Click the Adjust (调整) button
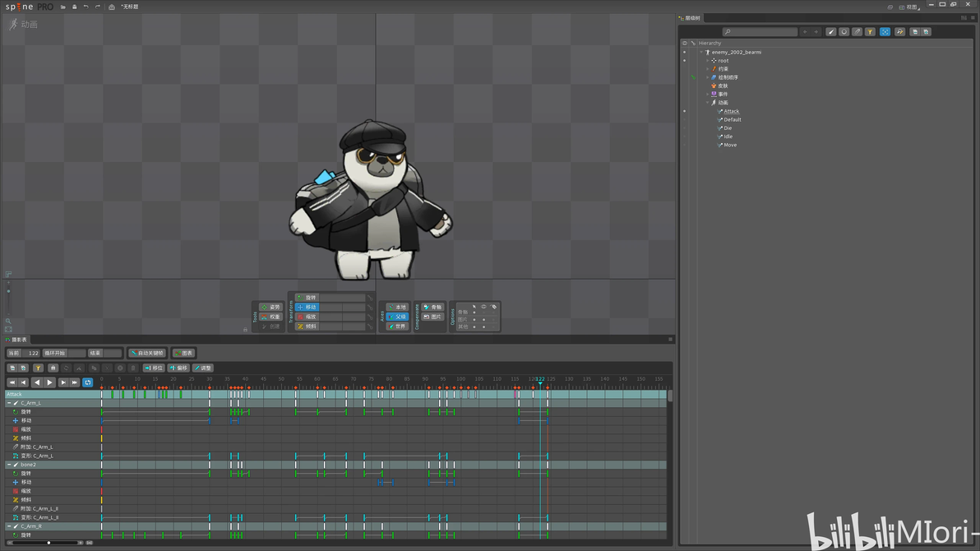 click(x=202, y=368)
